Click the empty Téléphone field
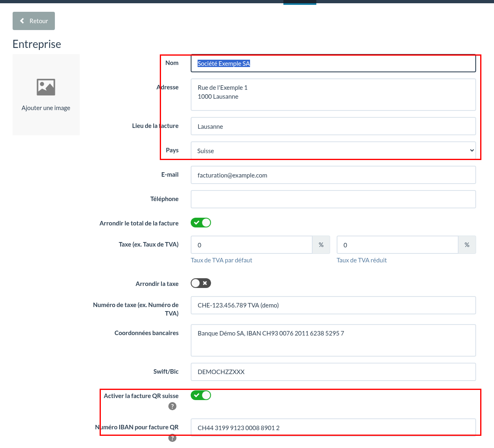Viewport: 494px width, 448px height. tap(333, 199)
